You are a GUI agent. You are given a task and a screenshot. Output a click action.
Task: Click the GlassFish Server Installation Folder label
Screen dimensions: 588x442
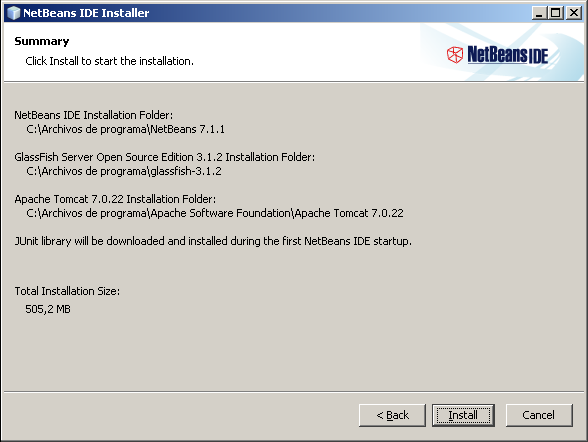[165, 157]
